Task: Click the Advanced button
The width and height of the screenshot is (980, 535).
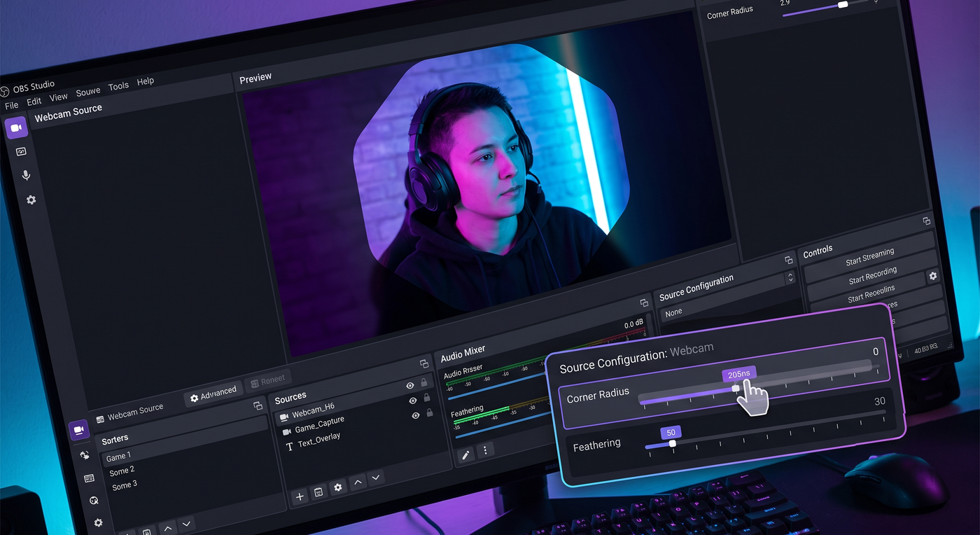Action: (213, 394)
